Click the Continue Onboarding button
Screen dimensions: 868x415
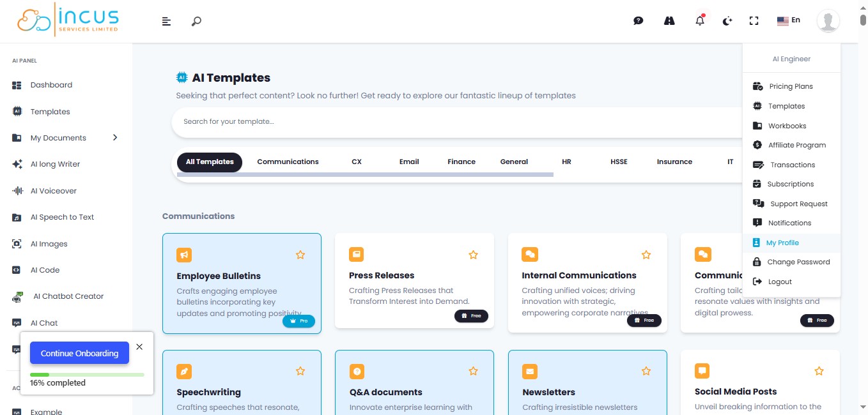[x=79, y=353]
